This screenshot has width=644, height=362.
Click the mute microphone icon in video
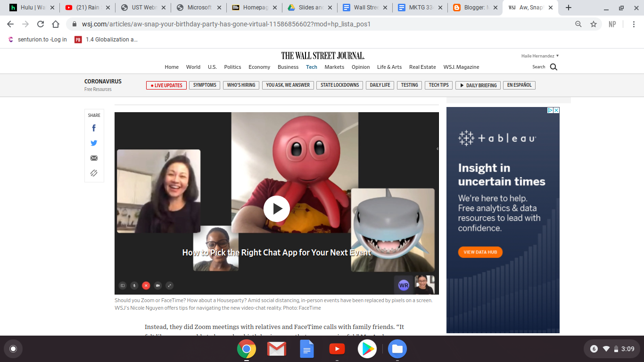click(134, 285)
